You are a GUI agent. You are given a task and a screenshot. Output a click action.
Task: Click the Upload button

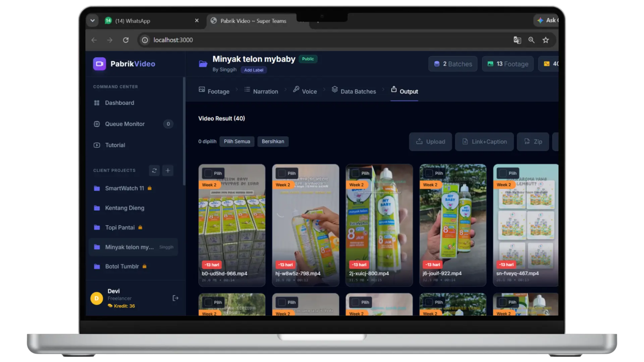[x=430, y=141]
